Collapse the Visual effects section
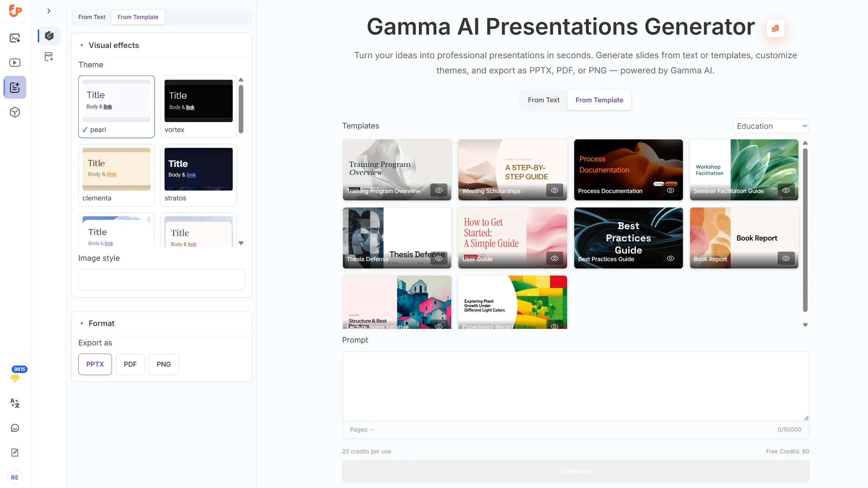 (x=82, y=45)
